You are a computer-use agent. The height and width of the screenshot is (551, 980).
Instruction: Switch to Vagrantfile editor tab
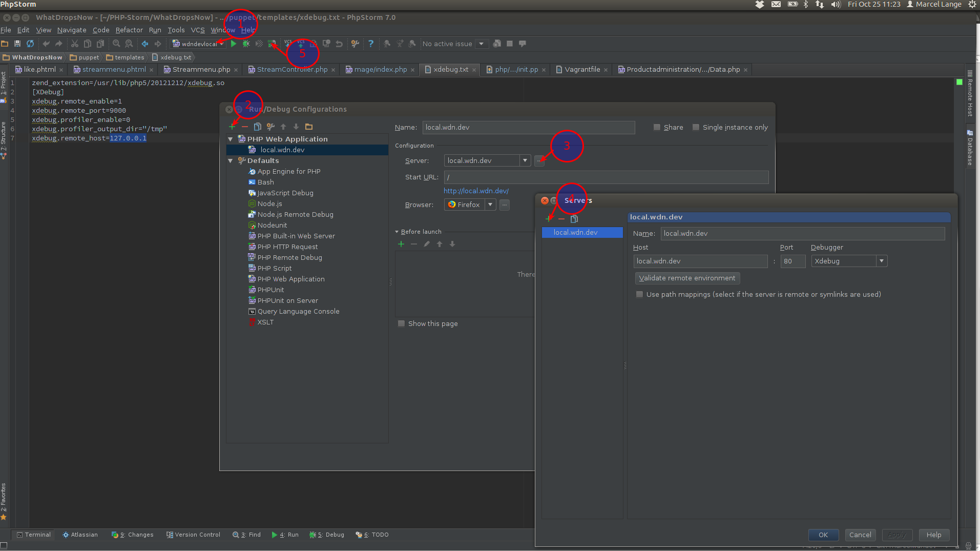[x=582, y=69]
